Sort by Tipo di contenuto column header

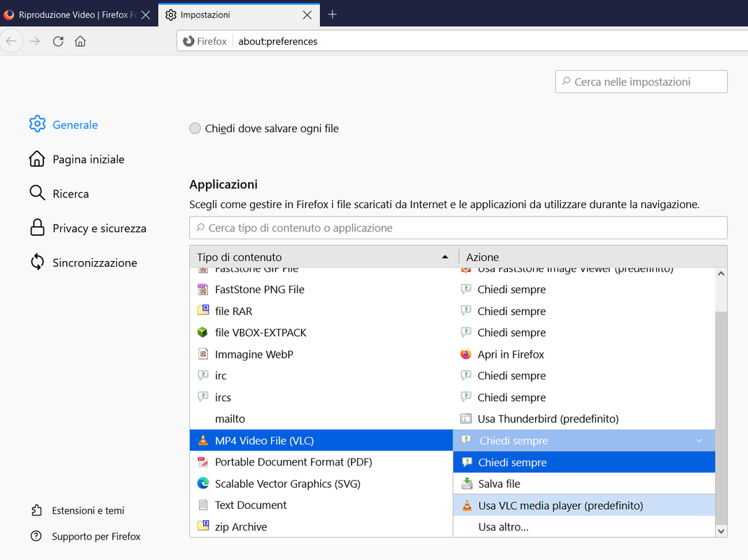click(324, 257)
